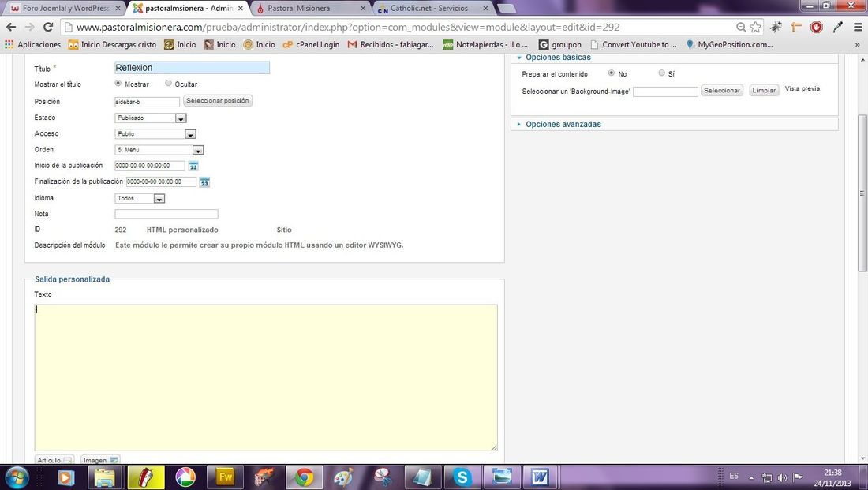Open Microsoft Word from the taskbar
868x490 pixels.
(x=541, y=477)
